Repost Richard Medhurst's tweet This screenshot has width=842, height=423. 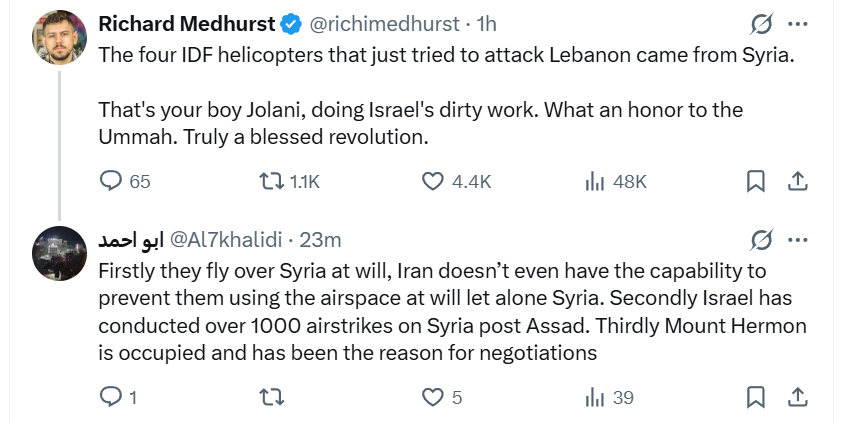(271, 181)
